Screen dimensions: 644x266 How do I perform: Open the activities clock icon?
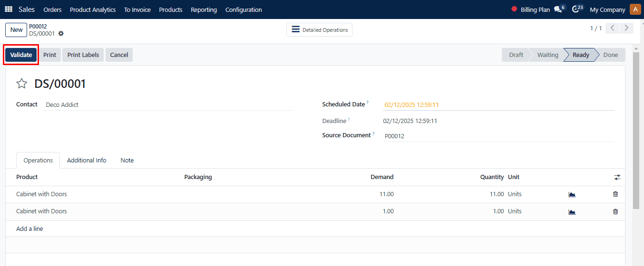click(x=577, y=9)
